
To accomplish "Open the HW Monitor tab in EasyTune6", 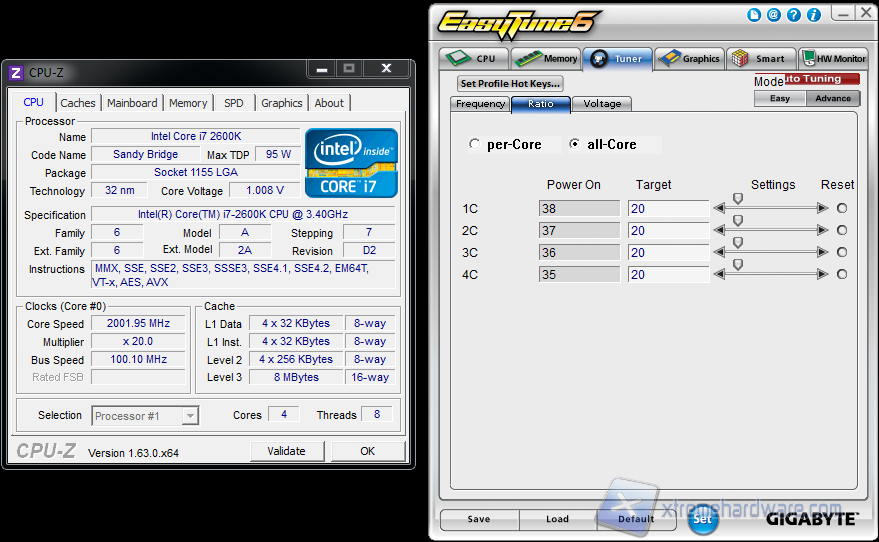I will [833, 59].
